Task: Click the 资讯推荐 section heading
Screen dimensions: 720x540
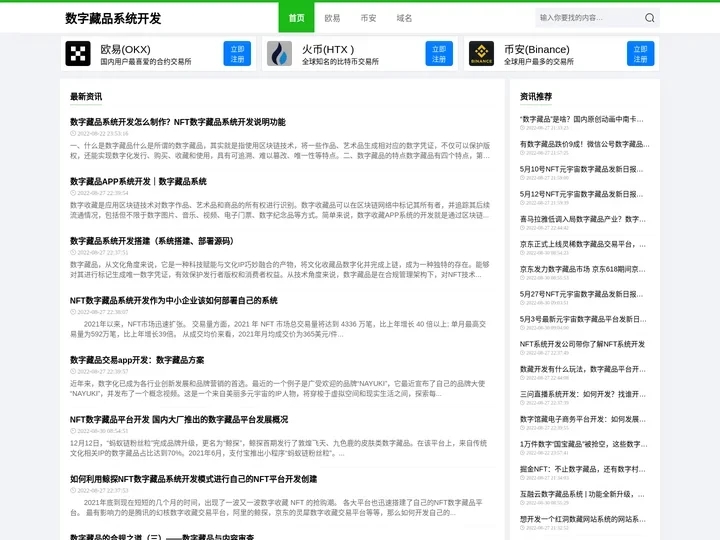Action: [x=536, y=96]
